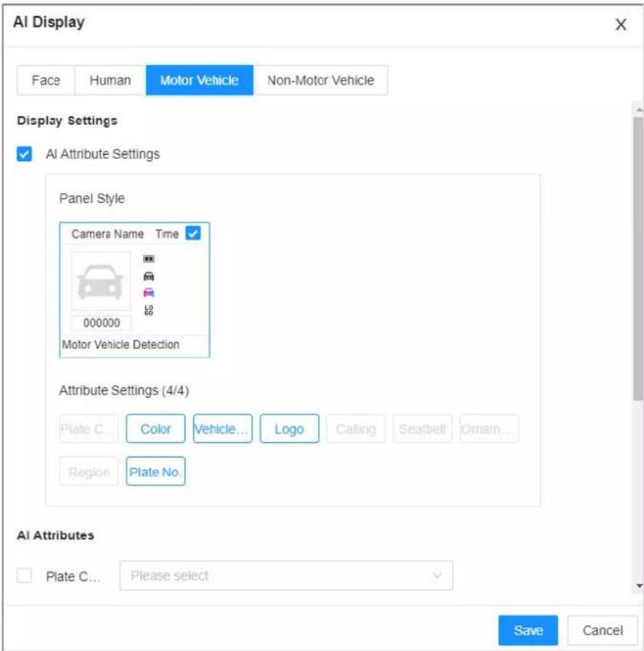Click the 000000 plate number field

[102, 322]
